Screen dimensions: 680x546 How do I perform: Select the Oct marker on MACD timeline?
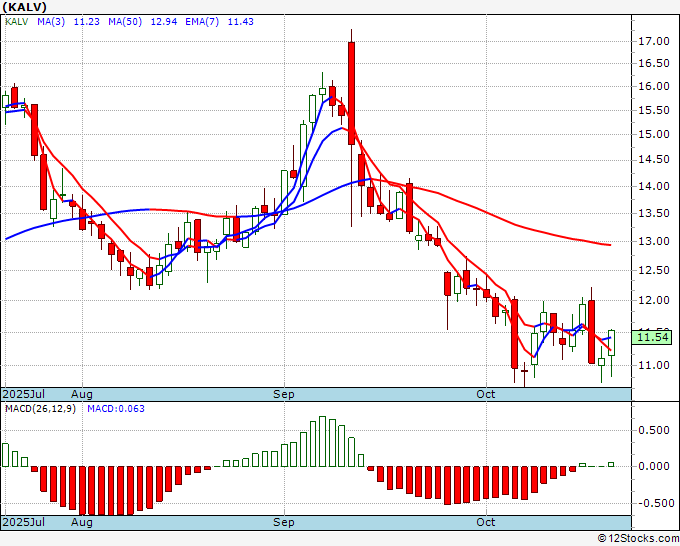point(485,522)
